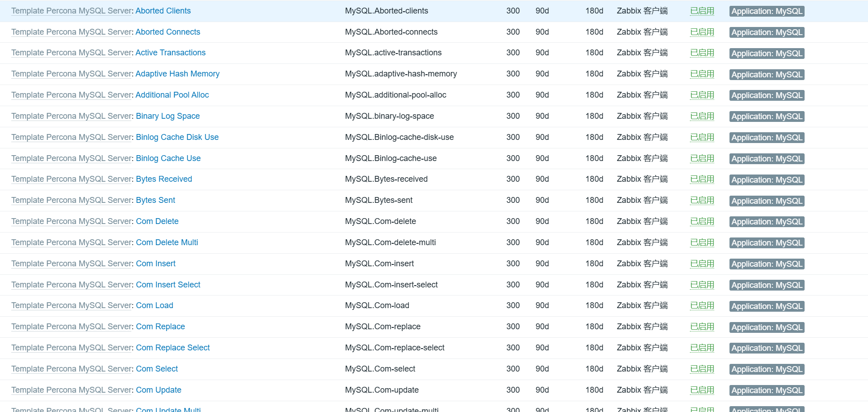This screenshot has width=868, height=412.
Task: Click Application: MySQL tag on Com Select row
Action: pos(767,369)
